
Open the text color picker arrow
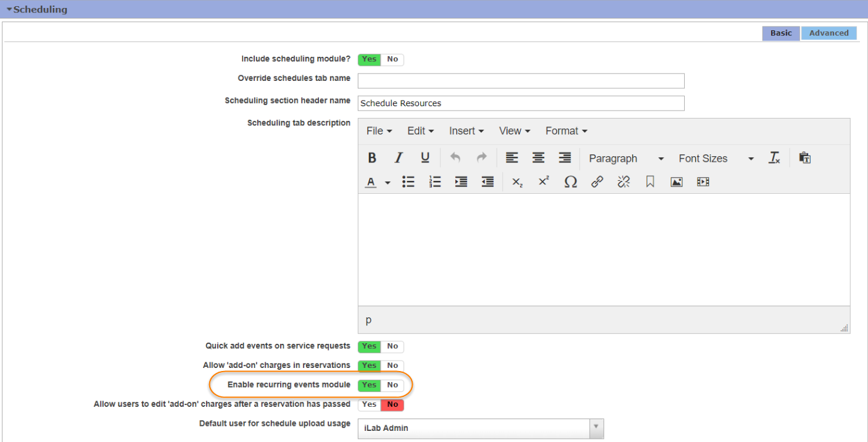pyautogui.click(x=387, y=183)
